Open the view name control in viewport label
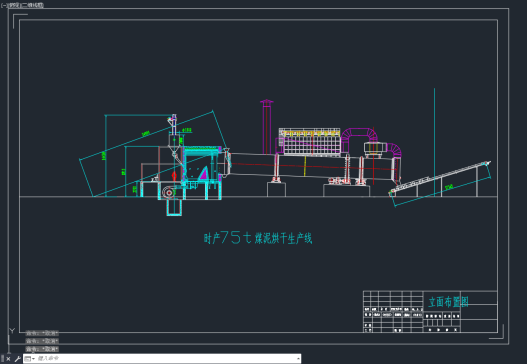This screenshot has height=364, width=527. (15, 5)
